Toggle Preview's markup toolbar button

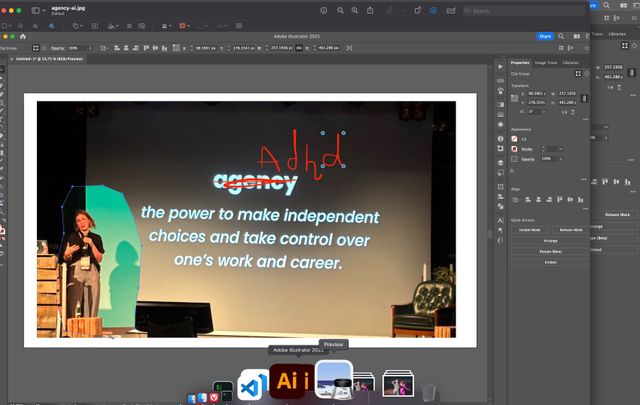[x=433, y=11]
